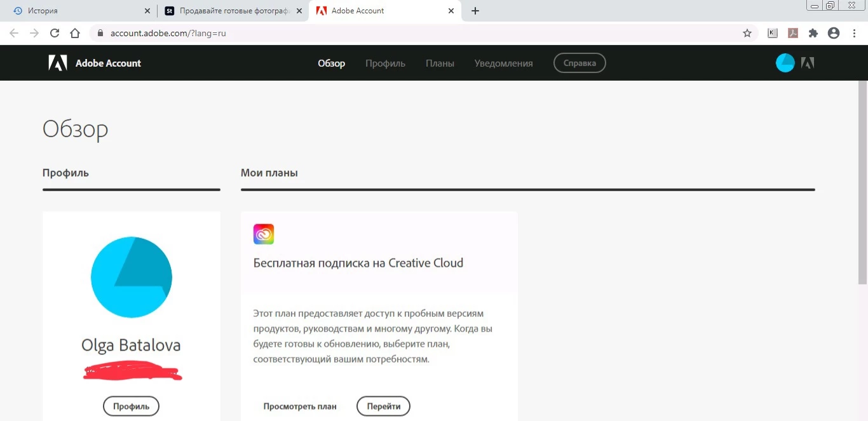Click the page vertical scrollbar
This screenshot has width=868, height=421.
863,181
